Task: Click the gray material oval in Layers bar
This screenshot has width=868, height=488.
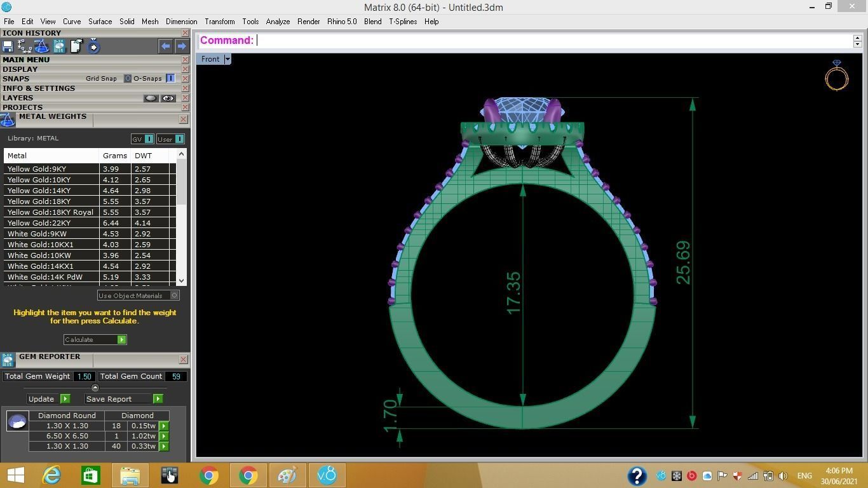Action: [x=151, y=98]
